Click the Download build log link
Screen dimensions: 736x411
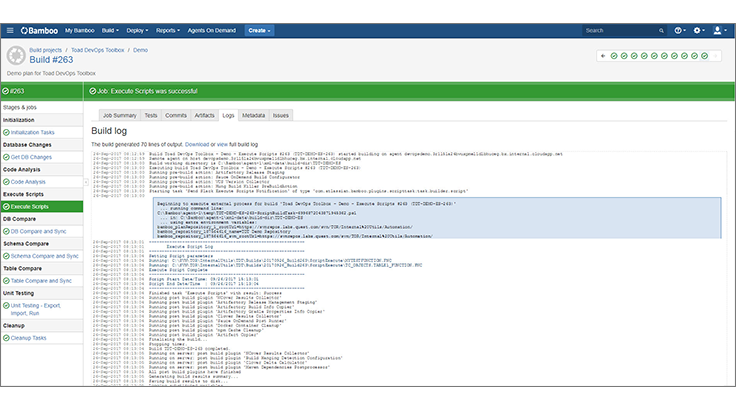197,145
